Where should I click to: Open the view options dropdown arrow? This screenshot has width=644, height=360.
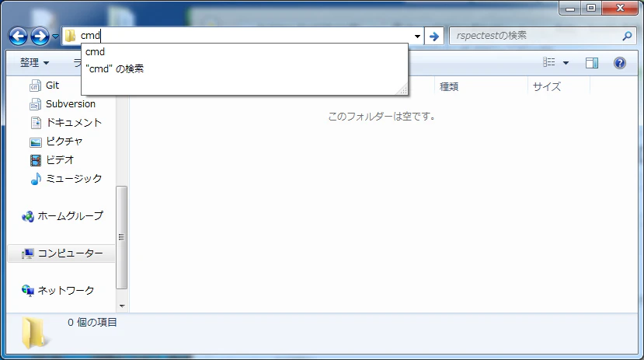[566, 63]
